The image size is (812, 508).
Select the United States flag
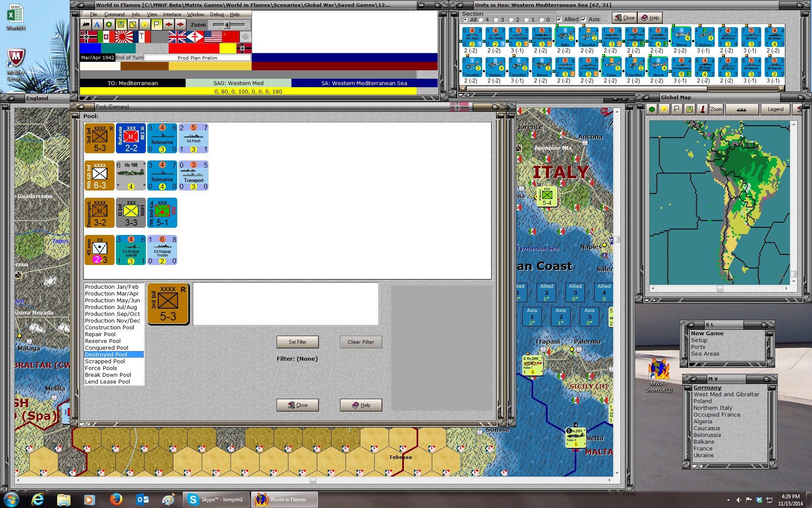point(213,37)
